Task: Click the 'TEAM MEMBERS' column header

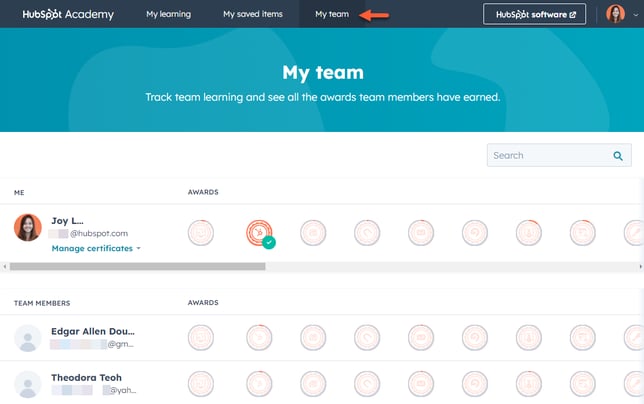Action: 42,303
